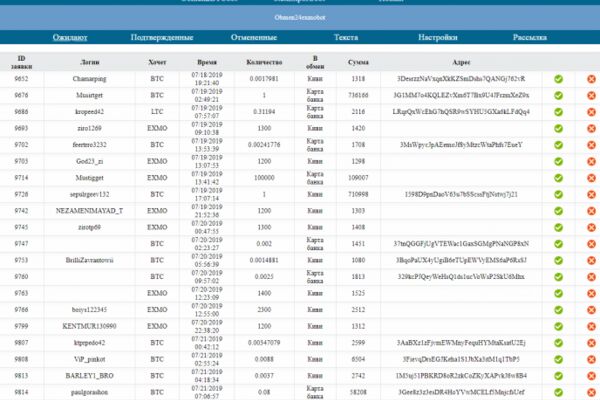
Task: Approve order 9808 green check icon
Action: [559, 359]
